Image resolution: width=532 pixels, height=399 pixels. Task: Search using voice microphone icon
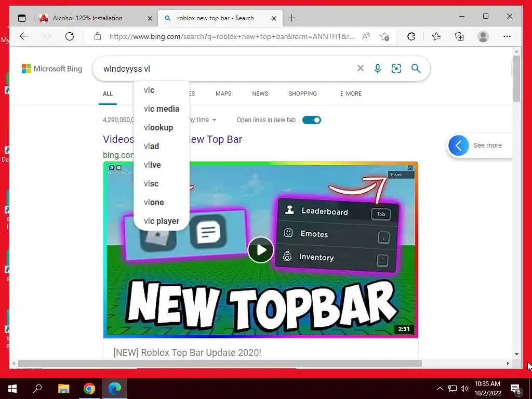(x=378, y=69)
